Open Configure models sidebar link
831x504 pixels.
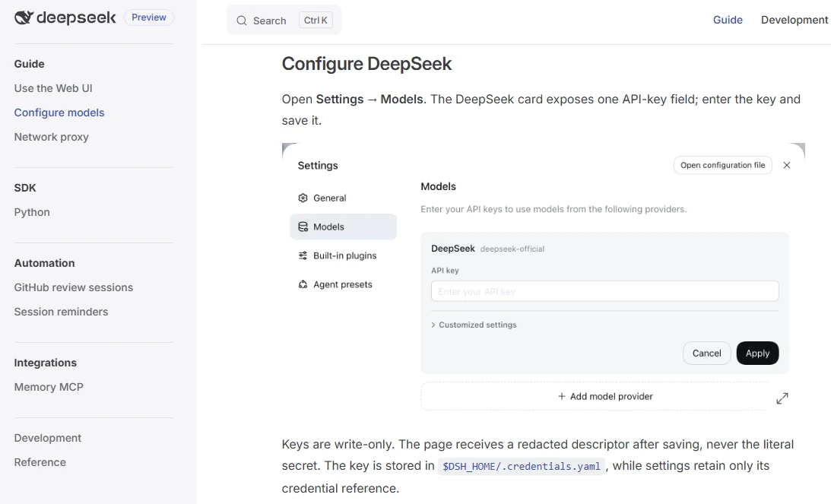59,113
